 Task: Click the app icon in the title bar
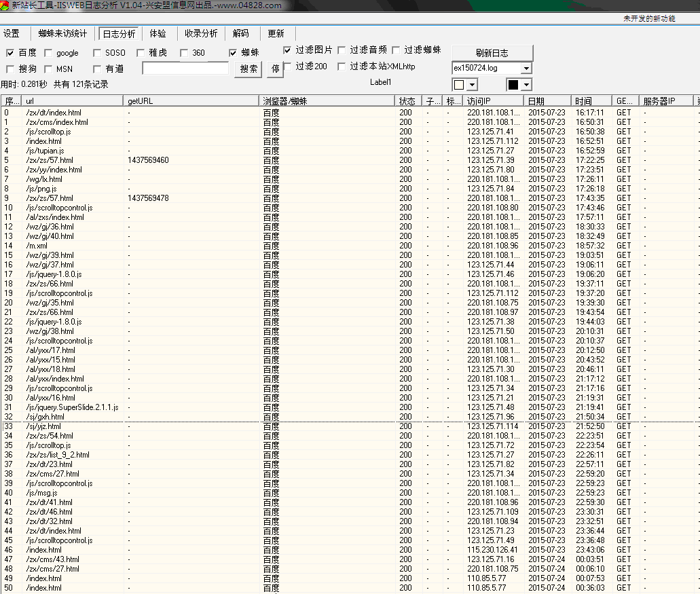pos(5,5)
